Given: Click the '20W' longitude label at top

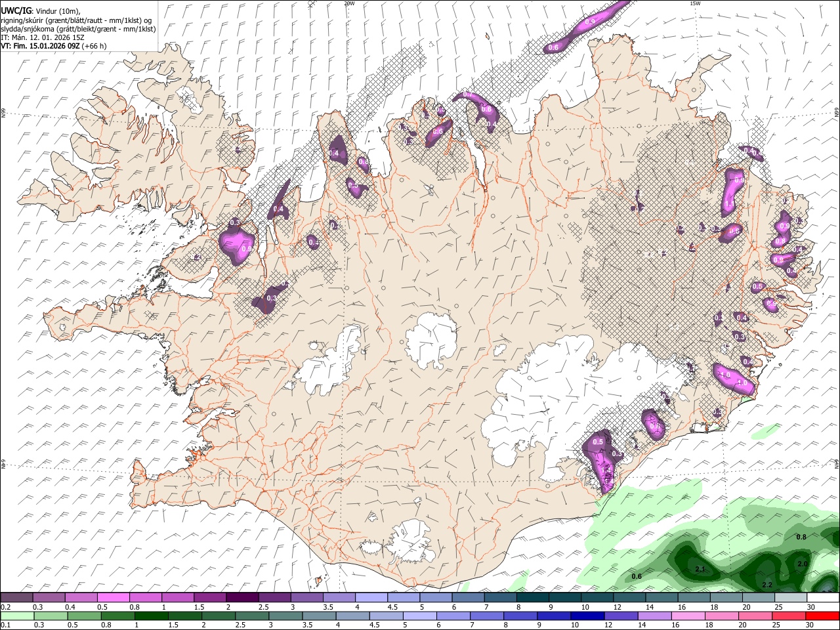Looking at the screenshot, I should tap(349, 3).
